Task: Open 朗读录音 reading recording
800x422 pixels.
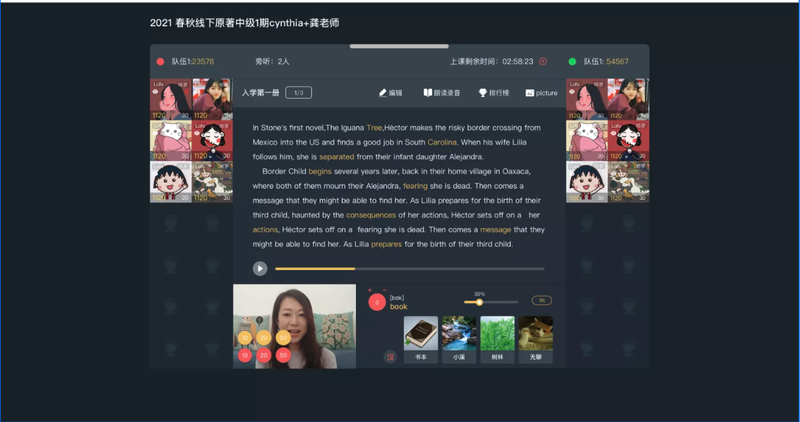Action: [442, 93]
